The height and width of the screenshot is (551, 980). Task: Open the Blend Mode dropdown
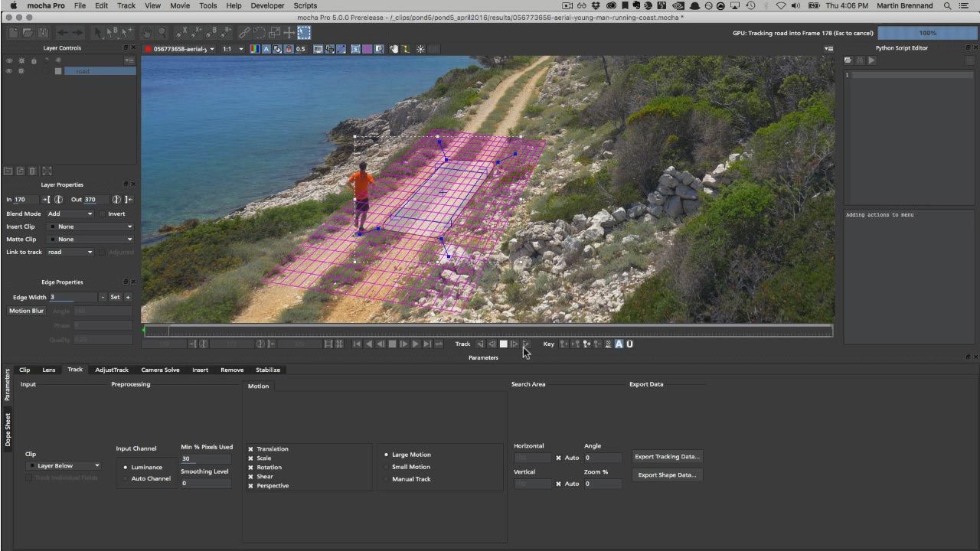(x=70, y=214)
